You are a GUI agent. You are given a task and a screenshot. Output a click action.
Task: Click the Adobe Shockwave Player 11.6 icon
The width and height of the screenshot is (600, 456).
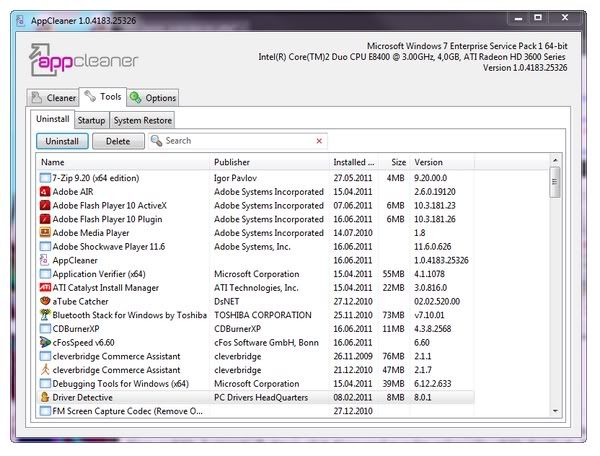(x=45, y=246)
